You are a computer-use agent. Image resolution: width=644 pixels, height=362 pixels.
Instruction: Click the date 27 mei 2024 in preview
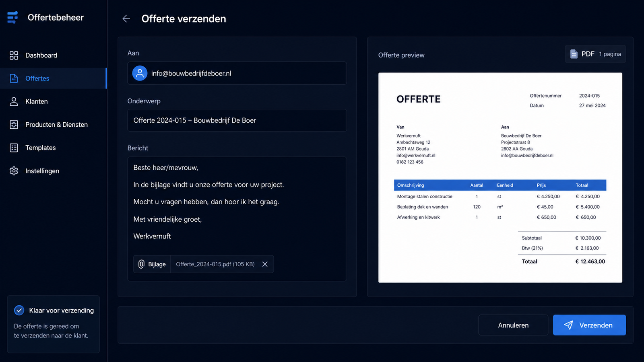click(592, 105)
